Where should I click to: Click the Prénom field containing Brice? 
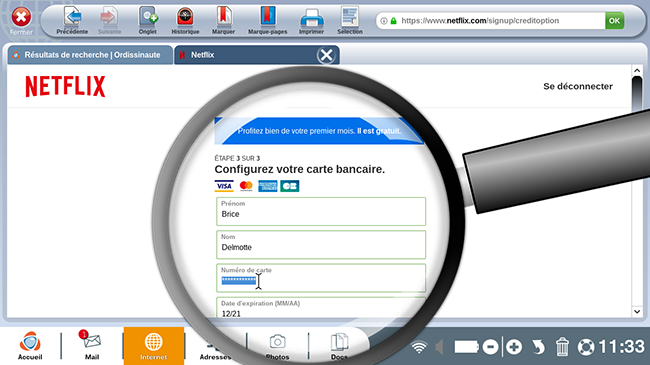coord(321,212)
